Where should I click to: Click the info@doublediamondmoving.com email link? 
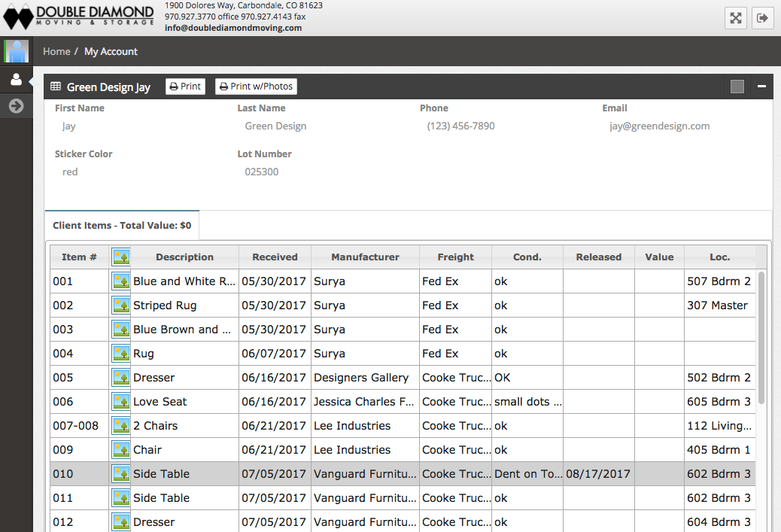233,28
